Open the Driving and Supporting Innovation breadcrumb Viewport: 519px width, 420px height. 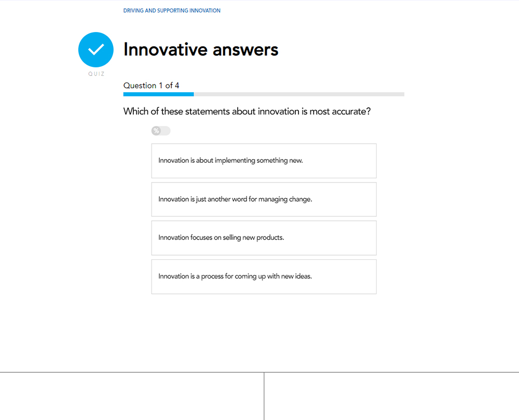(x=172, y=10)
